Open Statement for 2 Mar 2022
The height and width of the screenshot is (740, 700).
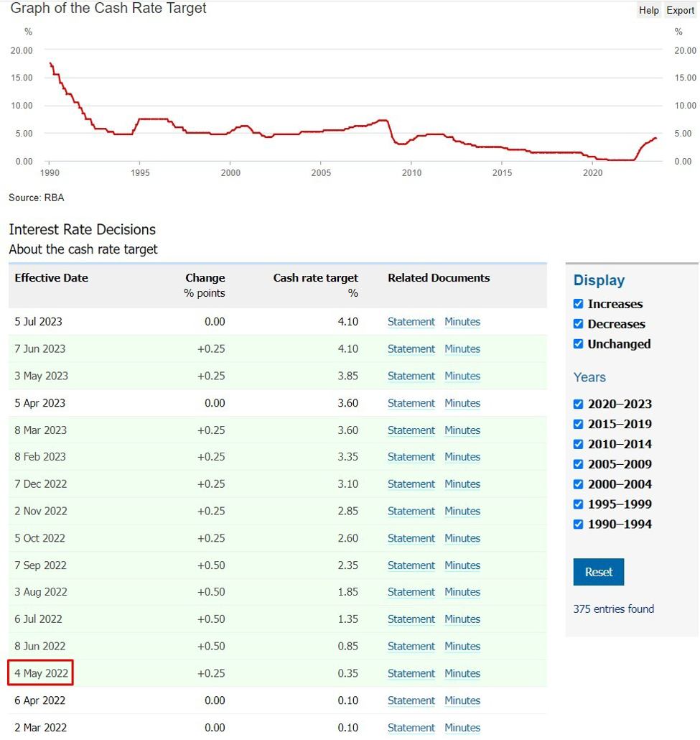point(411,728)
